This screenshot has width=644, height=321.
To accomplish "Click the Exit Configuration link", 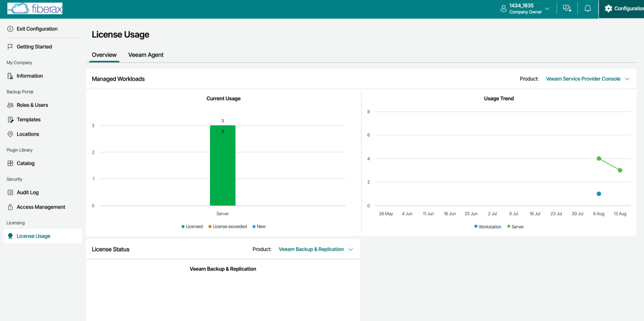I will 37,29.
